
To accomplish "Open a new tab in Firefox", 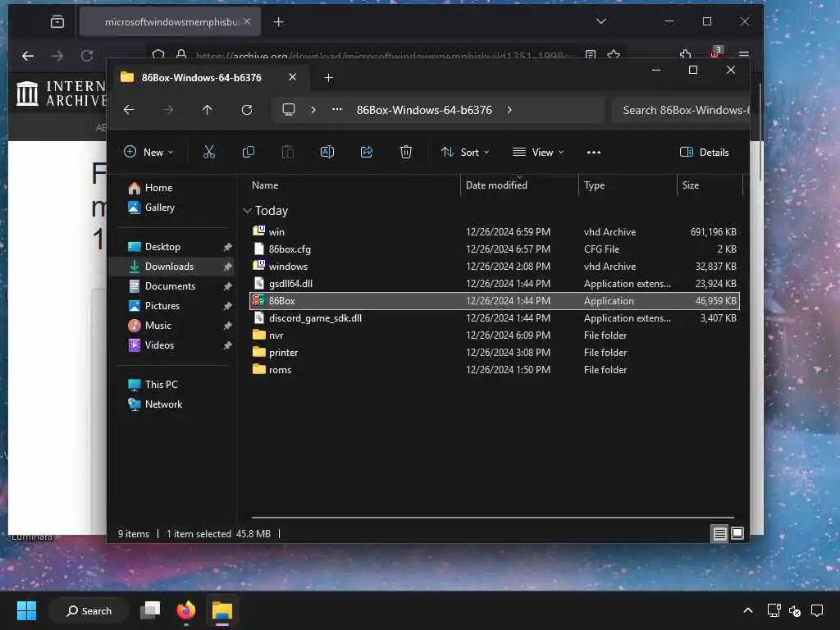I will tap(279, 22).
